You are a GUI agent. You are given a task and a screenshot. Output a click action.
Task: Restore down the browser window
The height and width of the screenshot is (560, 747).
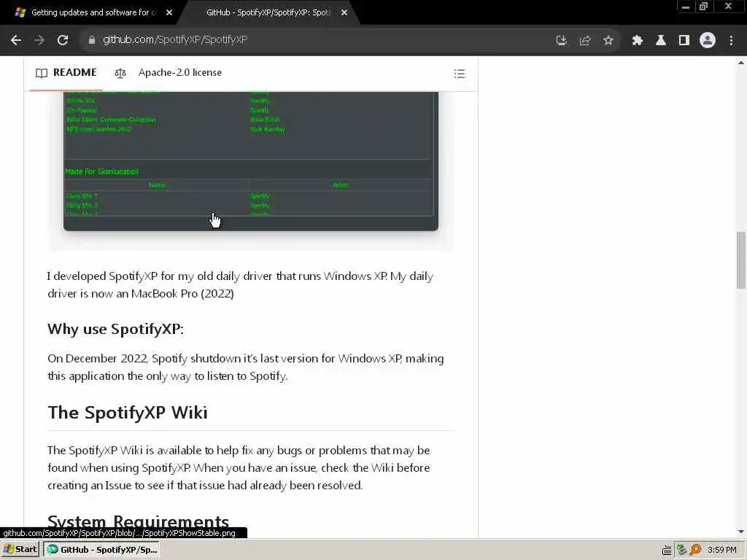pos(704,7)
